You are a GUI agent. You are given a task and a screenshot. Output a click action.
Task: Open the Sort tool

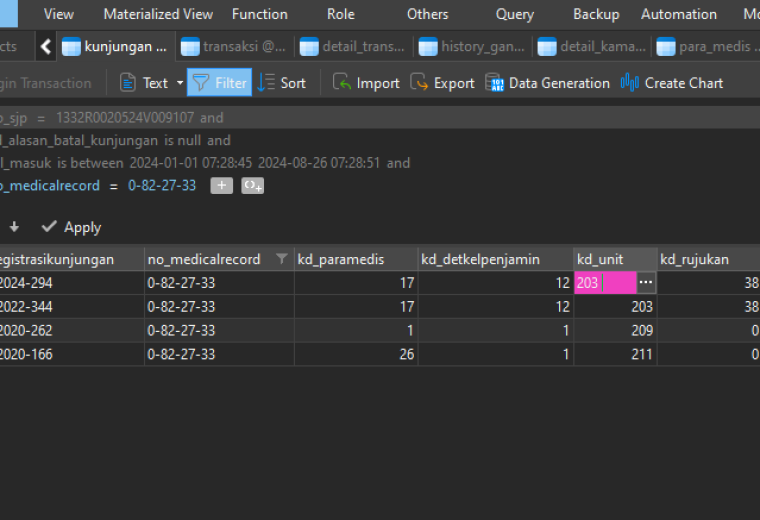pyautogui.click(x=282, y=83)
